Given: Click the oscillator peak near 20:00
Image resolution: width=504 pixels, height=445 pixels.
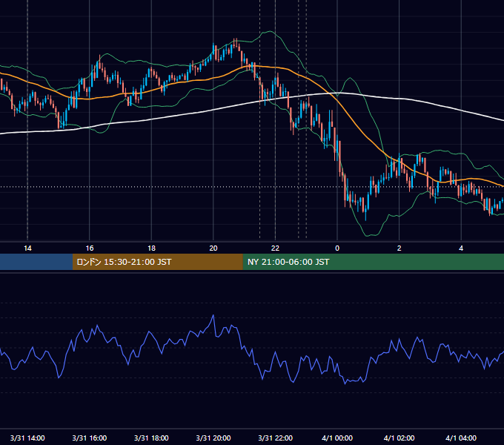Looking at the screenshot, I should point(213,315).
